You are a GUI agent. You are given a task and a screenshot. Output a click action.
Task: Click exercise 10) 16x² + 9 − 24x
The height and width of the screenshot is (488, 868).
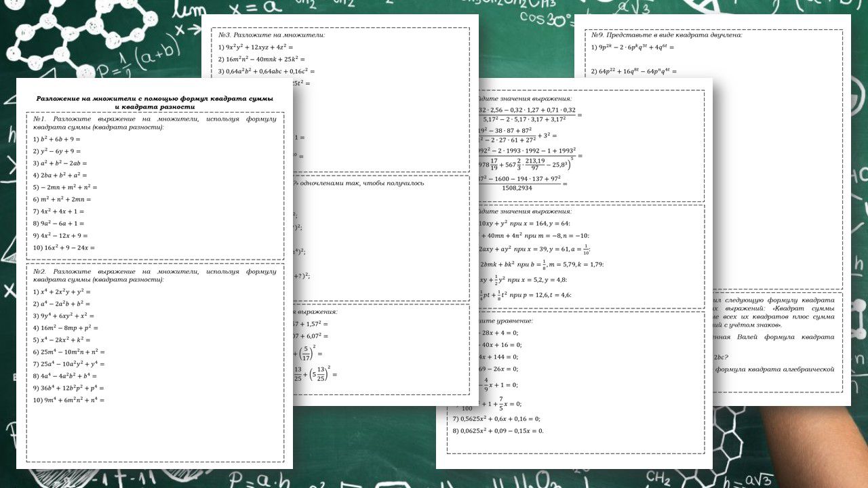64,247
